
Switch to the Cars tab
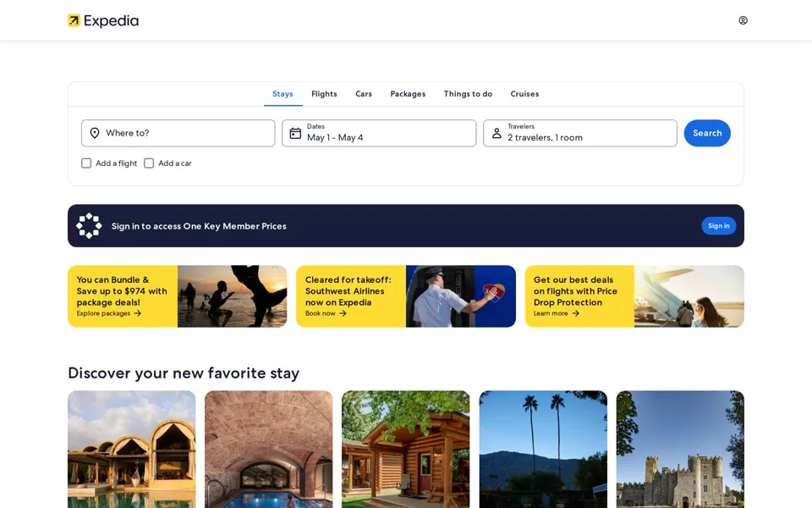click(364, 94)
